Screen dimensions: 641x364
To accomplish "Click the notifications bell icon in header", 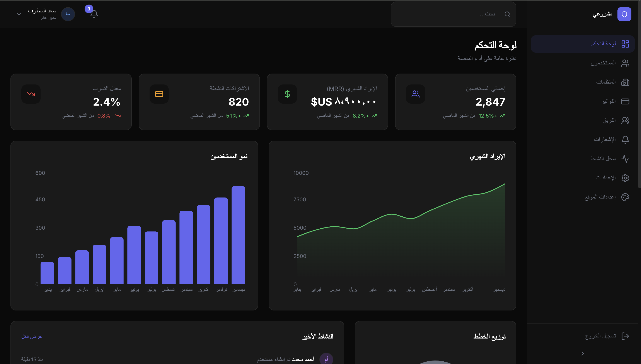I will (x=94, y=14).
